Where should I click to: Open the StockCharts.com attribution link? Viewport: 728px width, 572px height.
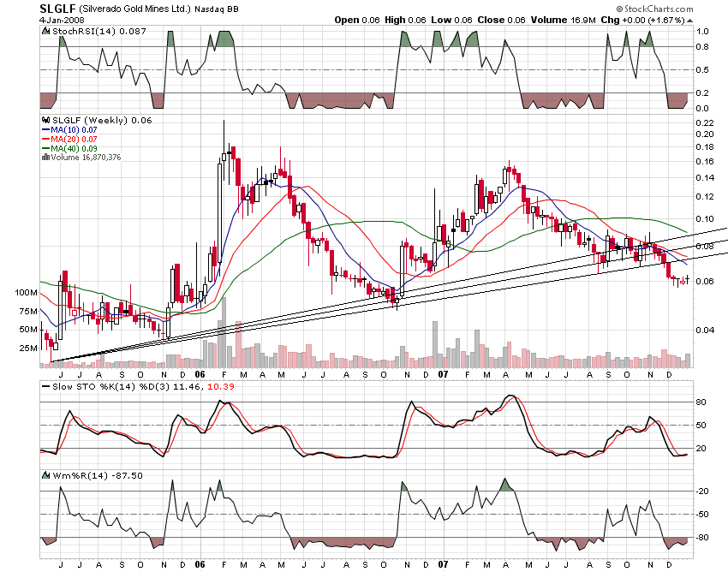click(x=659, y=9)
